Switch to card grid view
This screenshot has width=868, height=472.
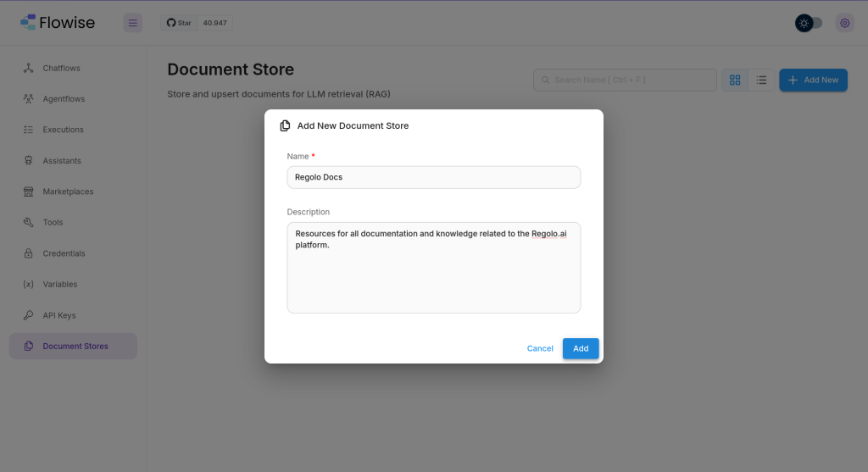pyautogui.click(x=735, y=81)
